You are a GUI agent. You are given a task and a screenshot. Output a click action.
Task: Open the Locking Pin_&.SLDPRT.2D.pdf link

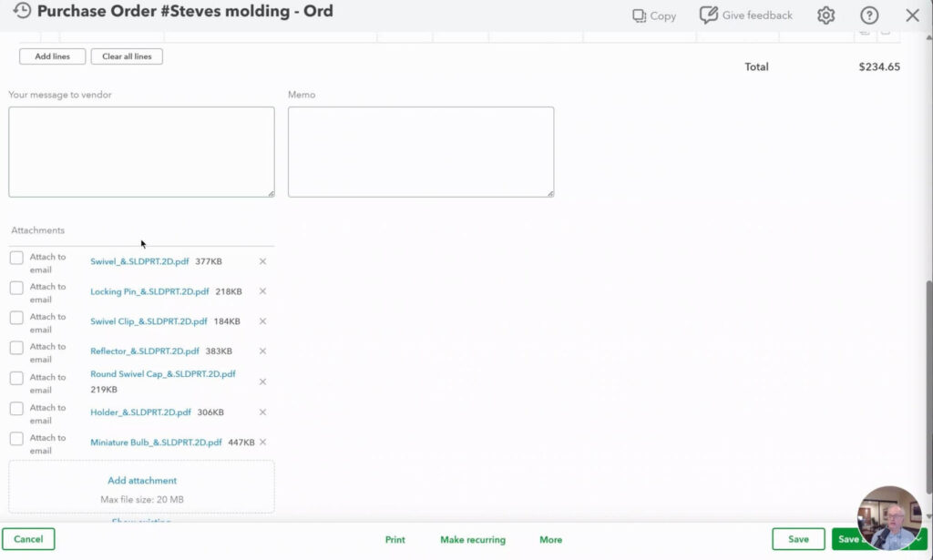(149, 291)
